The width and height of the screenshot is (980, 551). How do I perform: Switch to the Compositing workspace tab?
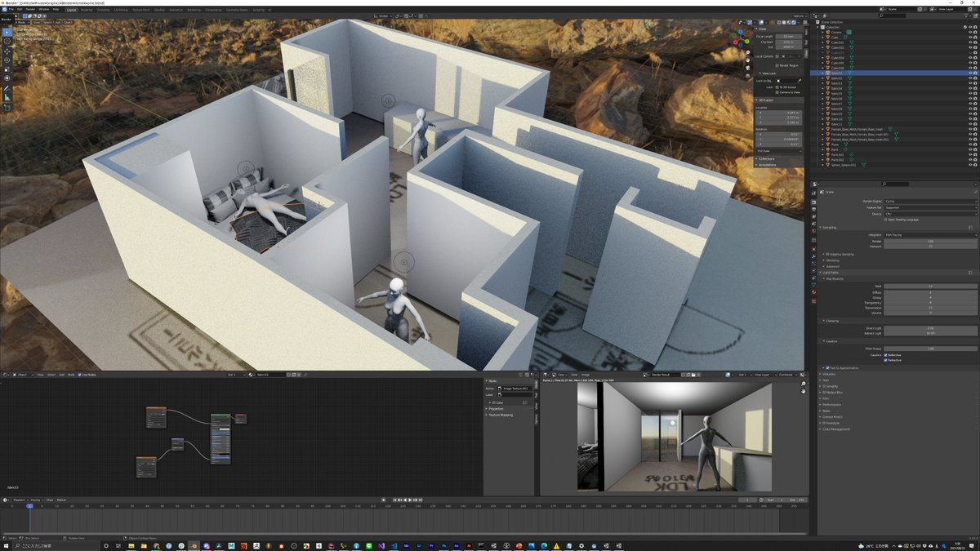click(x=213, y=10)
